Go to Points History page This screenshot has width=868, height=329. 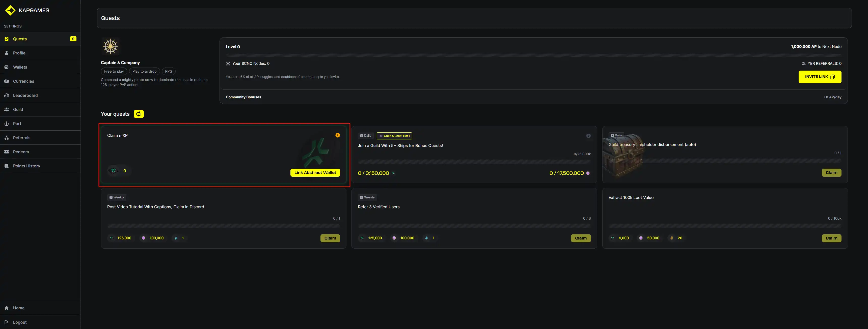[x=26, y=166]
